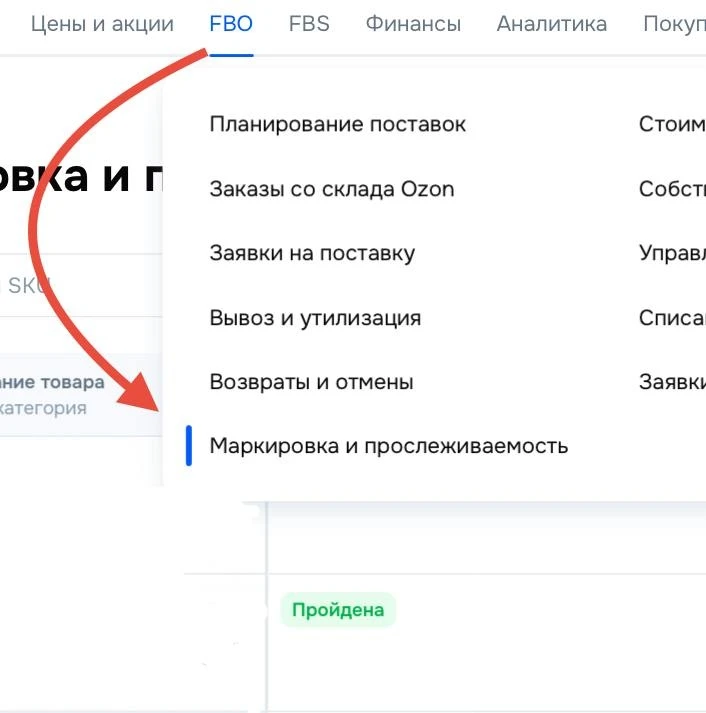Choose Возвраты и отмены menu entry

point(311,382)
